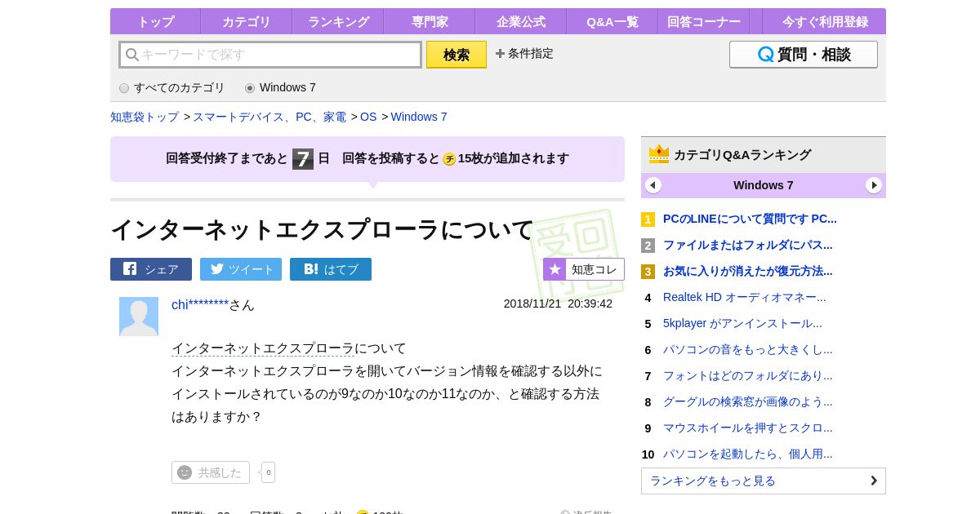The width and height of the screenshot is (980, 514).
Task: Show the previous ranking category with left arrow
Action: coord(653,185)
